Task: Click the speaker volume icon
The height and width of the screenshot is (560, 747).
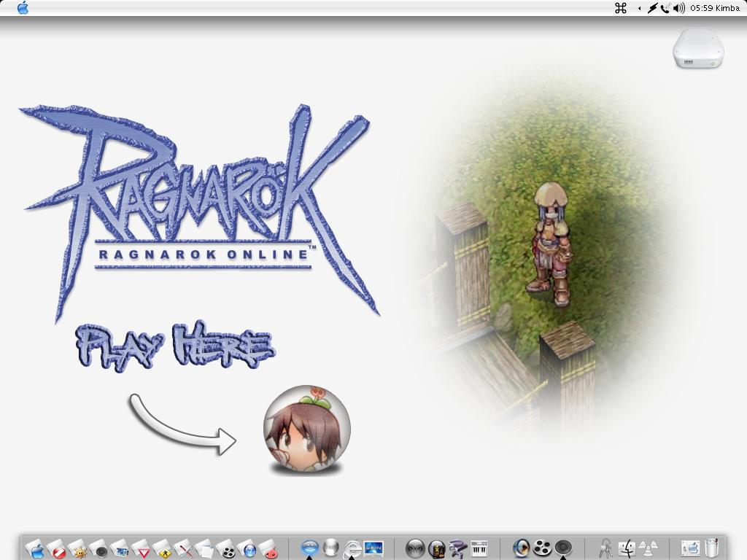Action: [679, 8]
